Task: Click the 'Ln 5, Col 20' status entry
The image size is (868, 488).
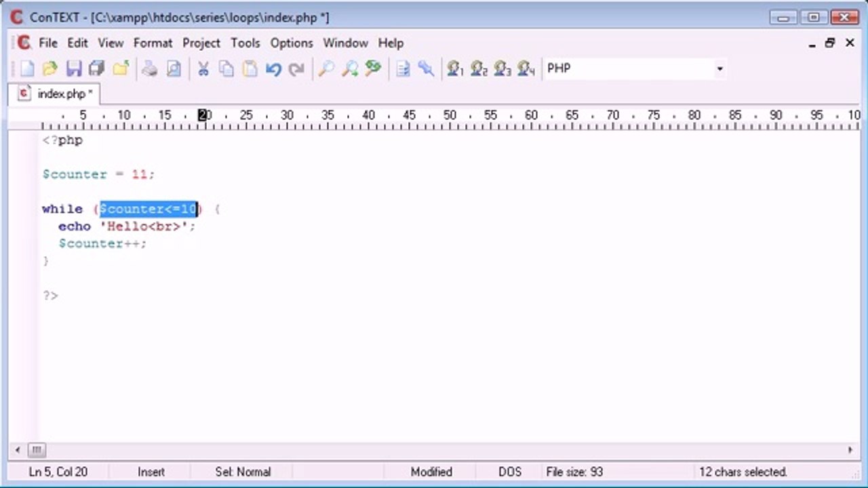Action: click(58, 472)
